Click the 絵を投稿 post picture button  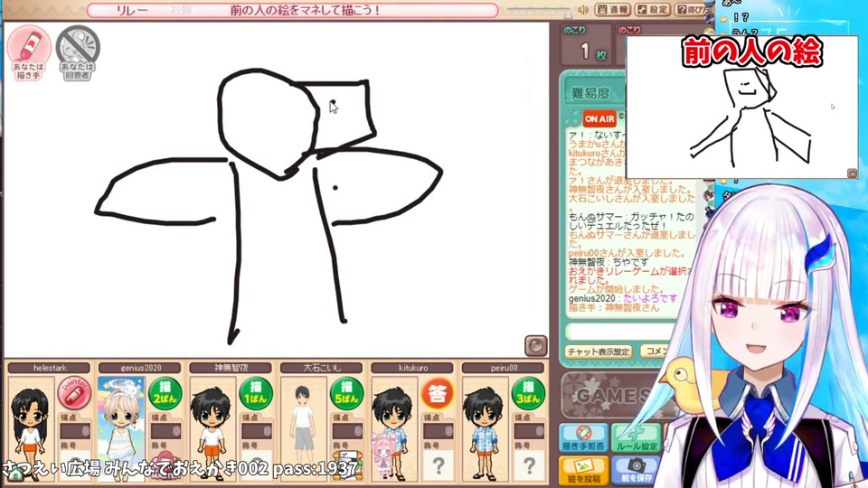tap(583, 470)
